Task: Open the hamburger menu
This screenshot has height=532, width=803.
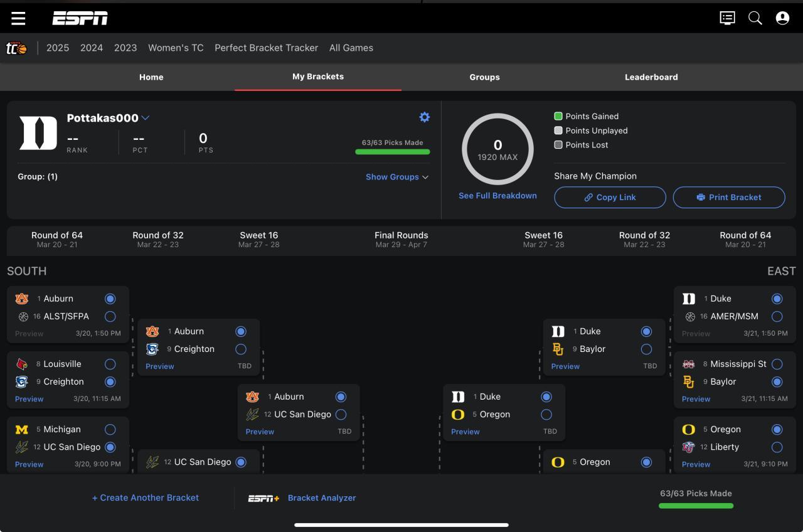Action: pos(18,18)
